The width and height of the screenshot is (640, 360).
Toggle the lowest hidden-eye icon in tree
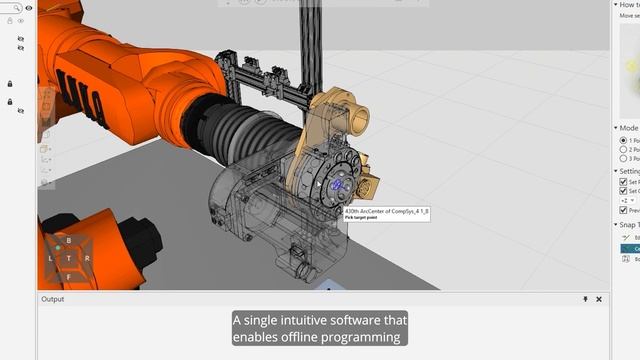click(x=21, y=111)
